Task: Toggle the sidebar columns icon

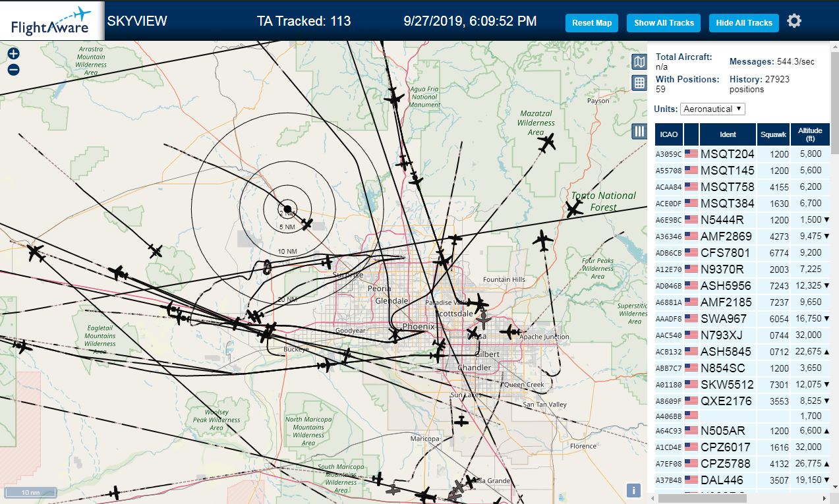Action: 639,131
